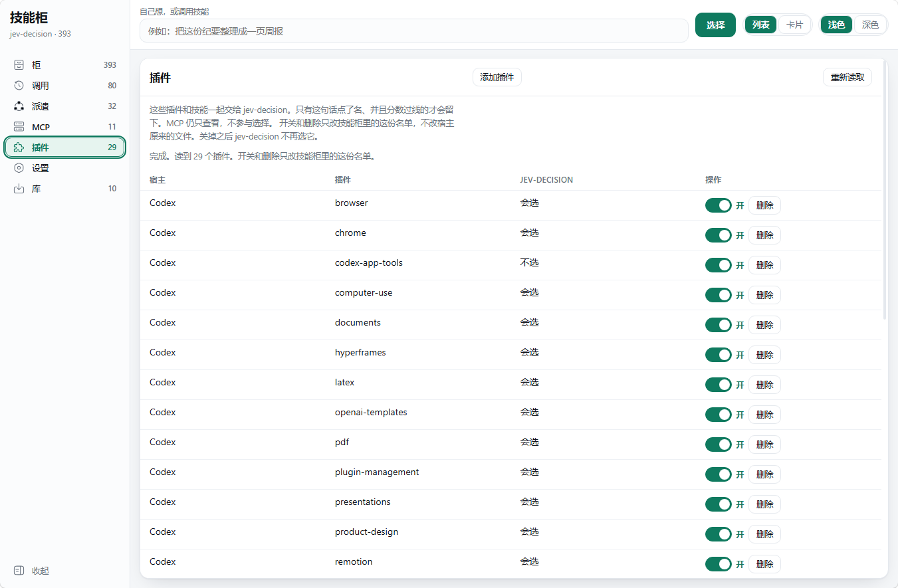The image size is (898, 588).
Task: Open the MCP section label in sidebar
Action: click(x=41, y=127)
